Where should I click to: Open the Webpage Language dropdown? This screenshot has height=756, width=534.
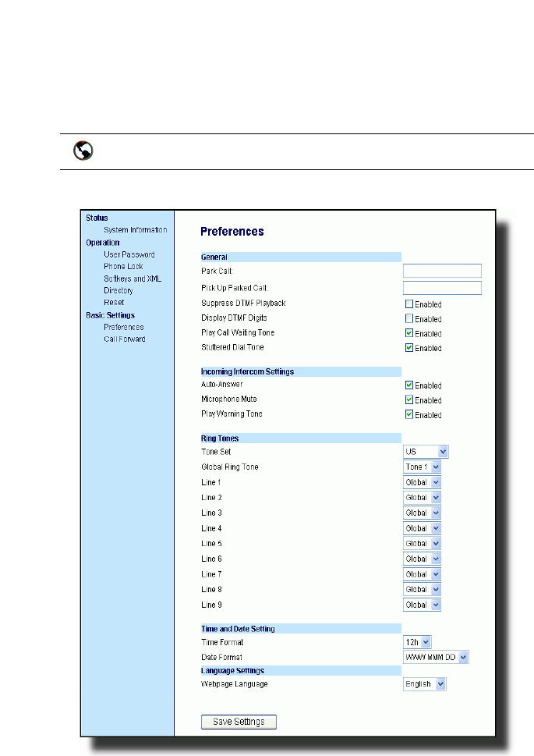425,684
